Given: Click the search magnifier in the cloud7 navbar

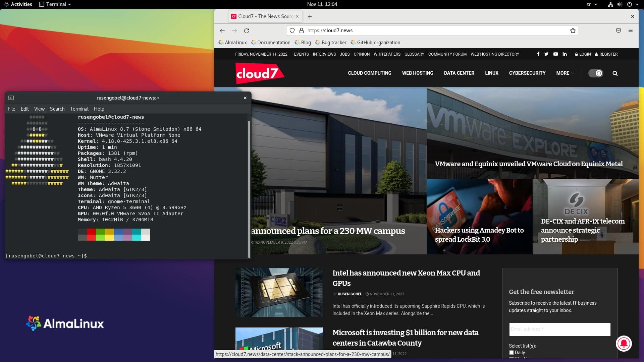Looking at the screenshot, I should click(615, 73).
